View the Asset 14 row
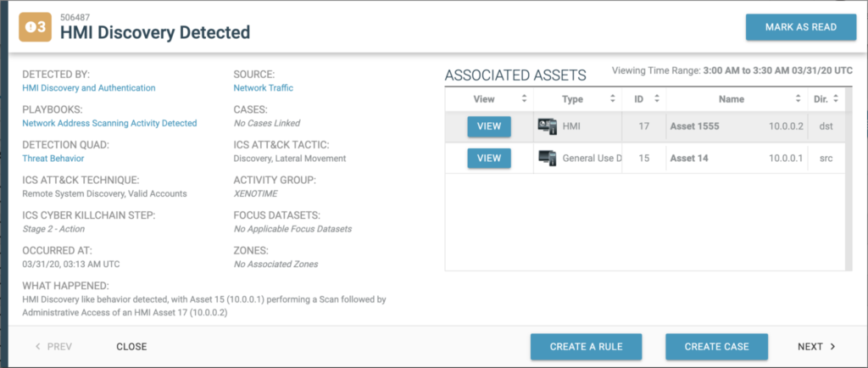 (x=489, y=159)
